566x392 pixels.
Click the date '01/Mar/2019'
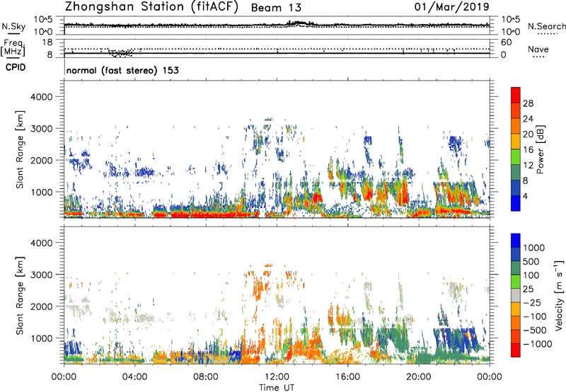tap(451, 7)
